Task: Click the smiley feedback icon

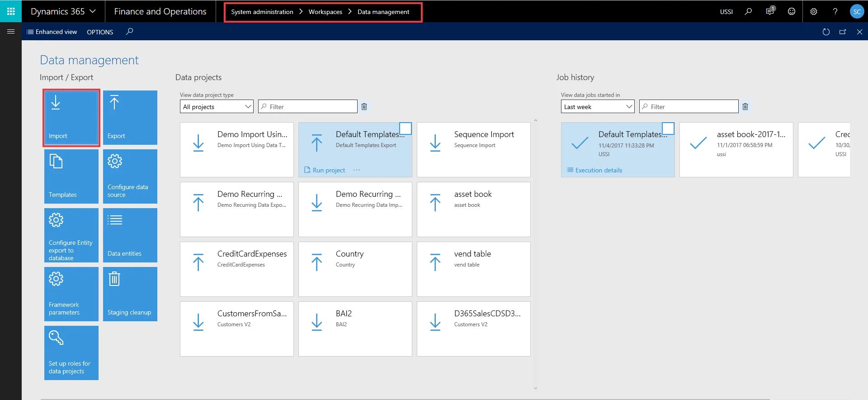Action: [792, 11]
